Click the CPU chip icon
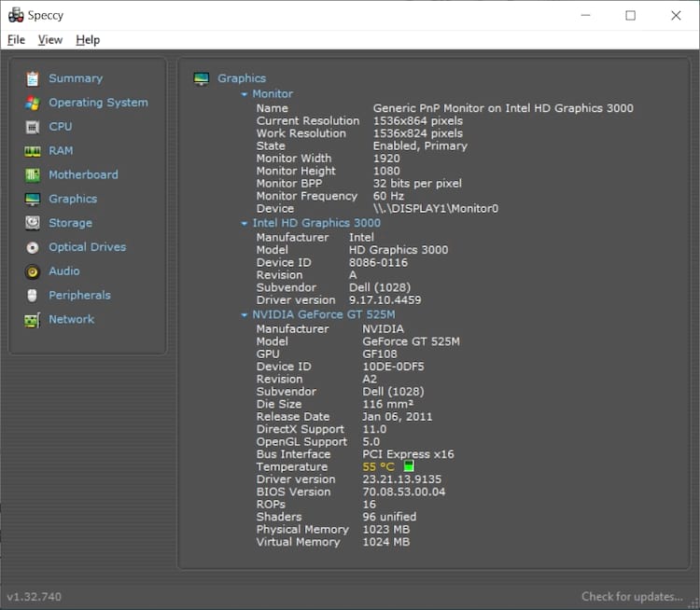Viewport: 700px width, 610px height. coord(32,127)
